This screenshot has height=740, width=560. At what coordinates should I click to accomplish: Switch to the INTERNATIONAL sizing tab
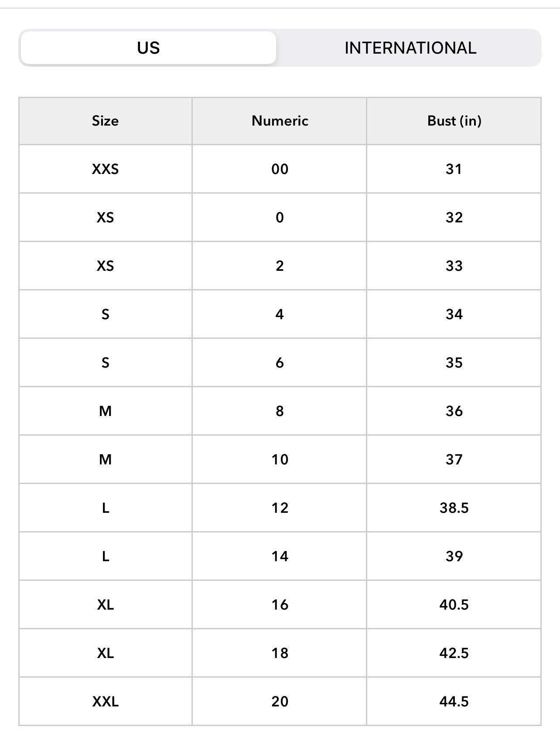point(410,48)
